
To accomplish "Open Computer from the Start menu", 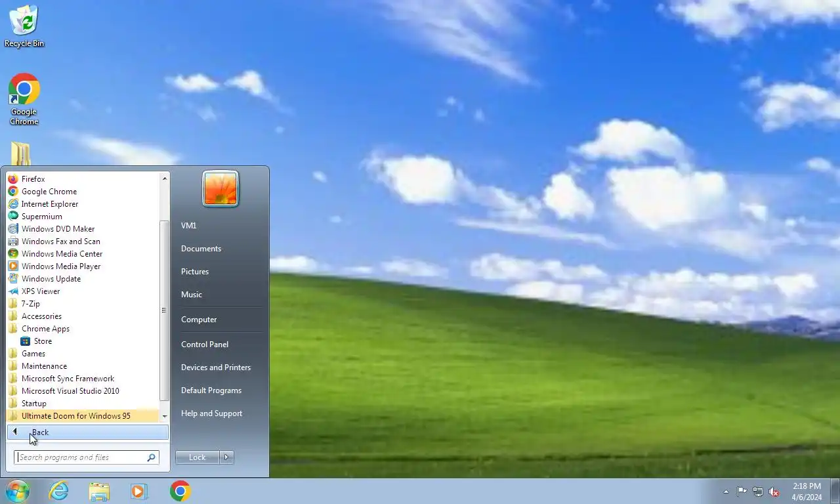I will [219, 319].
